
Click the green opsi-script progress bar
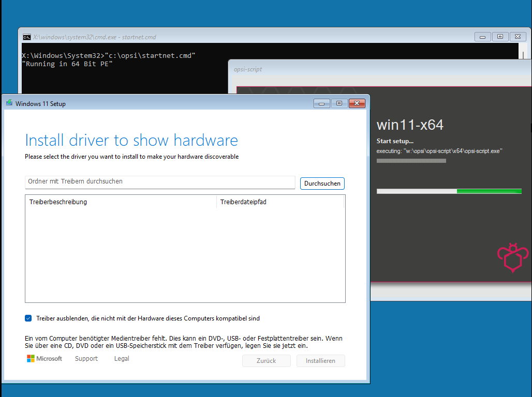pos(449,192)
